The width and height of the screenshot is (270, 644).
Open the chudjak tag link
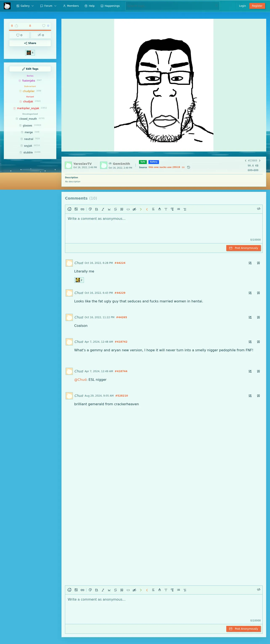pos(28,102)
